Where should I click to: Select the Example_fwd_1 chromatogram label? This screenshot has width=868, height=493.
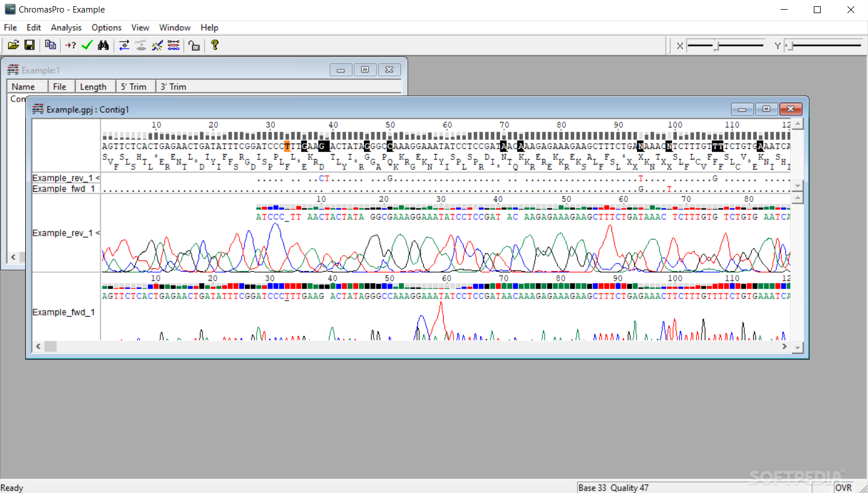point(64,312)
